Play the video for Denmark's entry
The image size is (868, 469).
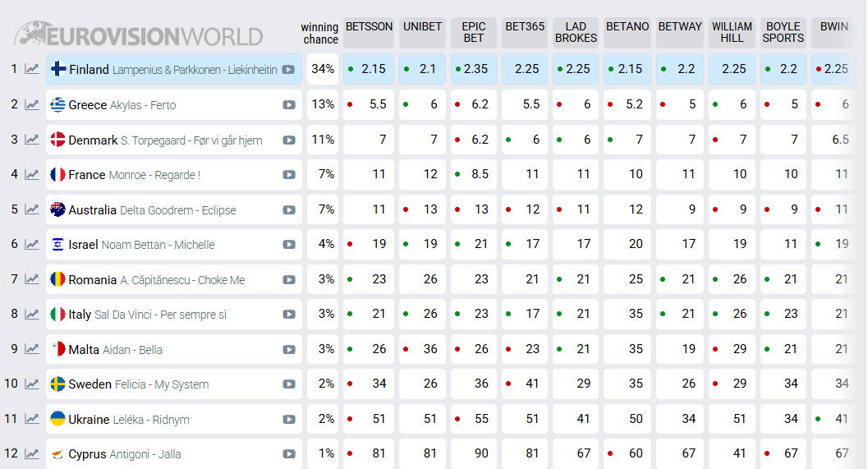click(288, 140)
